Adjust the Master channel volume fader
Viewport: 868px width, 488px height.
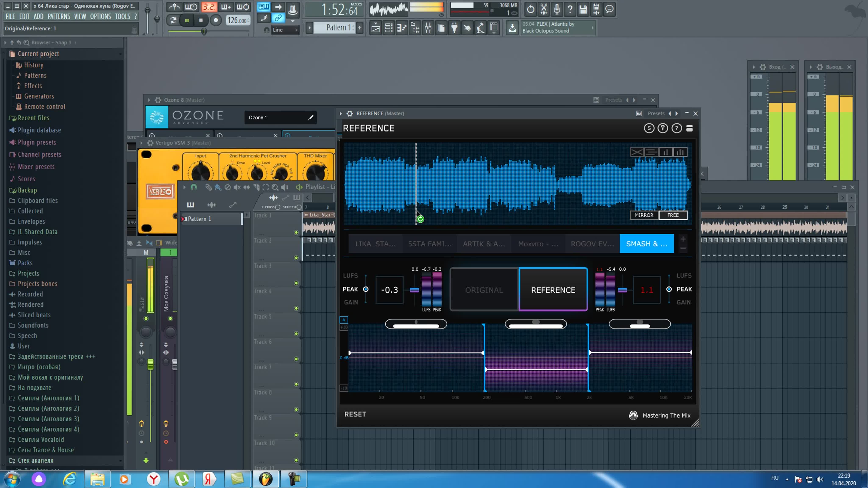pyautogui.click(x=150, y=365)
